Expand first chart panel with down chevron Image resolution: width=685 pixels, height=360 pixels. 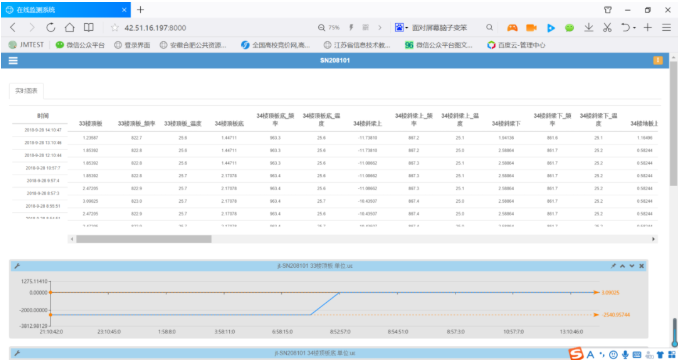coord(632,266)
